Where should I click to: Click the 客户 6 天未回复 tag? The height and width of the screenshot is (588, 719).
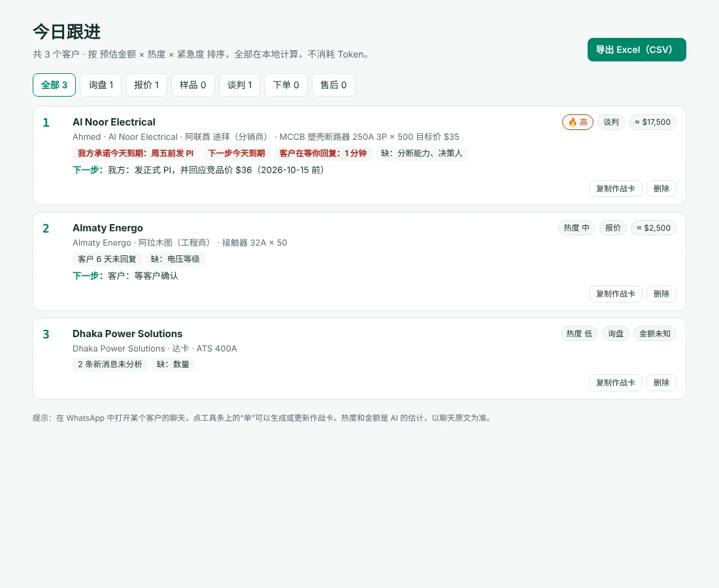point(107,259)
